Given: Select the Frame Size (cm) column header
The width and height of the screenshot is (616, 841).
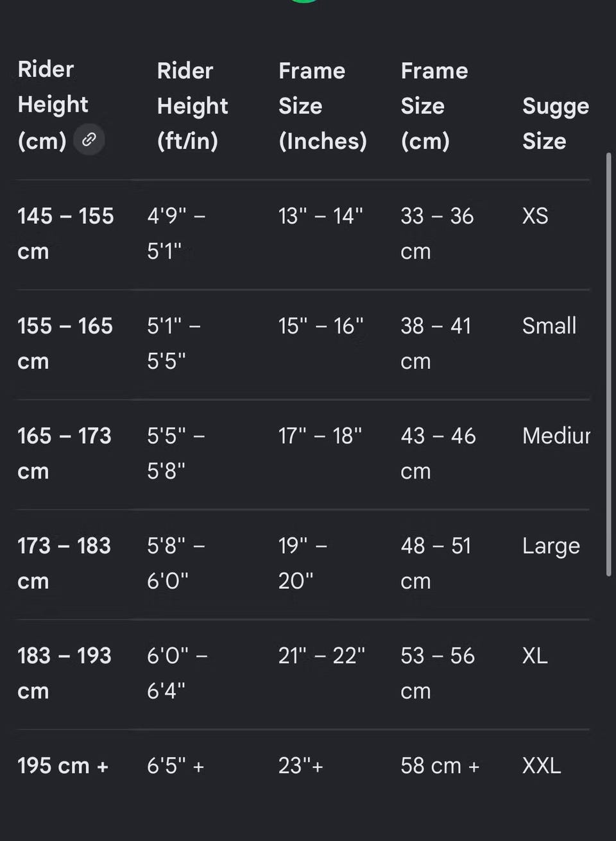Looking at the screenshot, I should (x=434, y=106).
